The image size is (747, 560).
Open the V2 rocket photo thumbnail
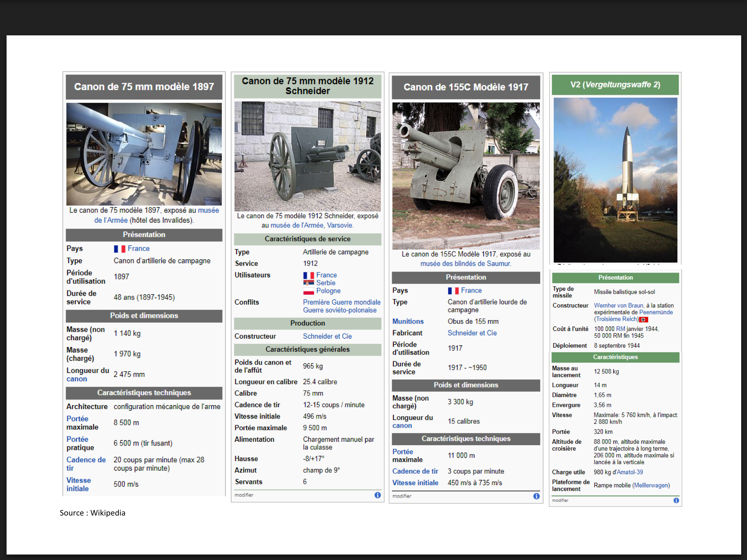(x=615, y=179)
